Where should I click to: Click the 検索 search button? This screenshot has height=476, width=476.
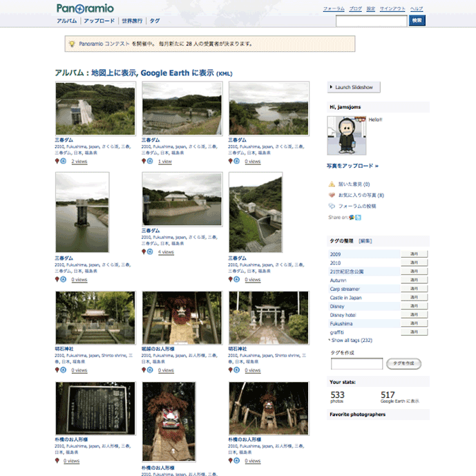click(x=417, y=21)
